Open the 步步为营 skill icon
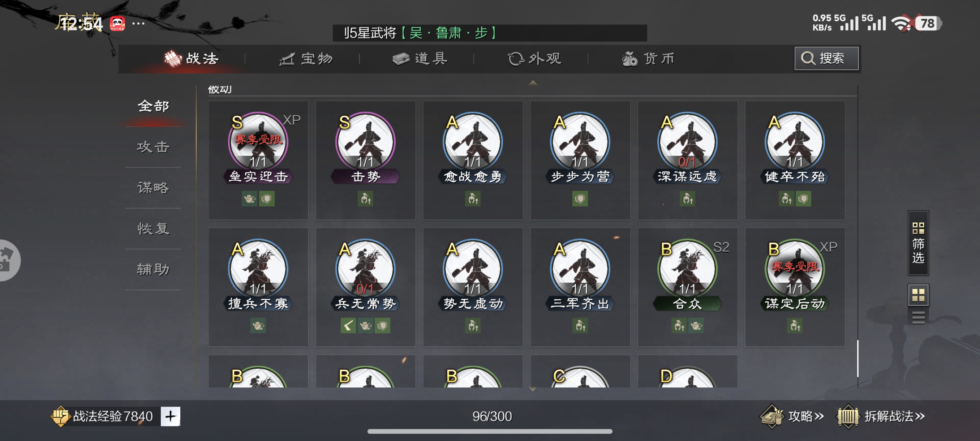The height and width of the screenshot is (441, 980). (580, 142)
